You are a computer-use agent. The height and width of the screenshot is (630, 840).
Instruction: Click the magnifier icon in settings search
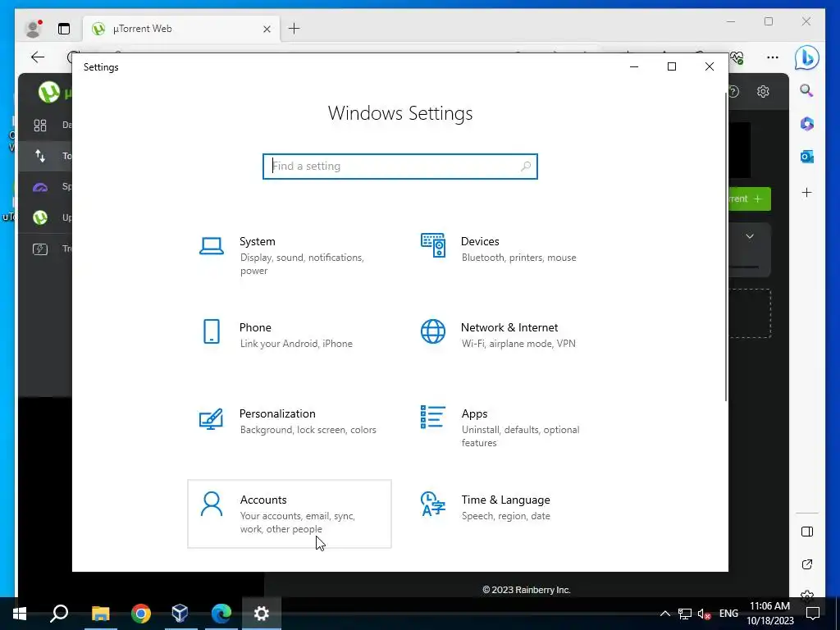click(526, 166)
